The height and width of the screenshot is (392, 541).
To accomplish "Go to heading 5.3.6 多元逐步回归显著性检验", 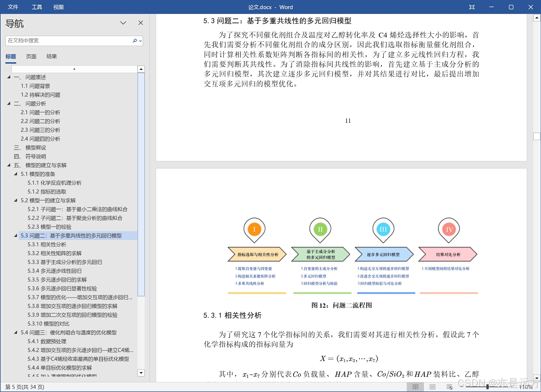I will point(62,288).
